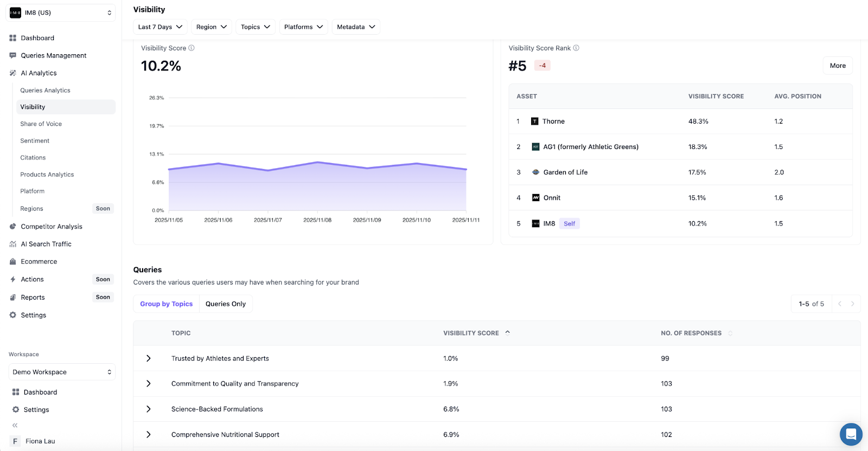Open Platform submenu item
Screen dimensions: 868x451
pyautogui.click(x=32, y=191)
